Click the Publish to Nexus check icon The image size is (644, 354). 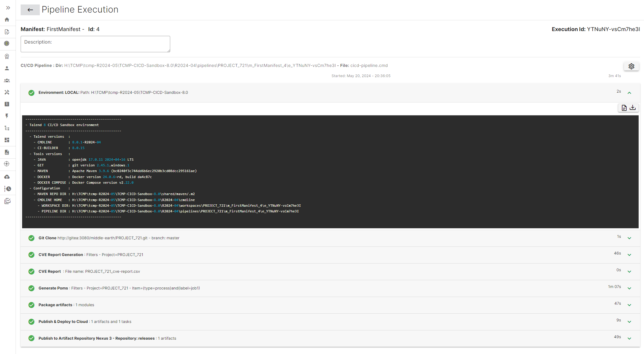(31, 338)
